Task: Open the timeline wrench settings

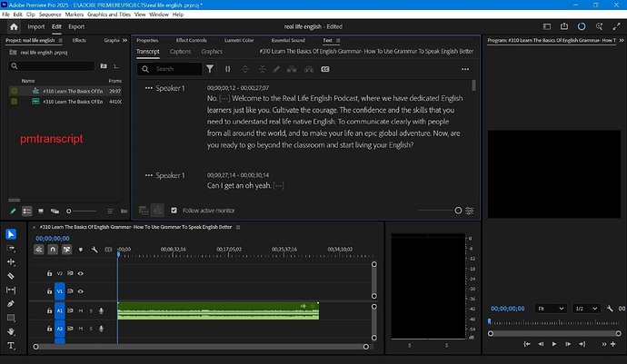Action: 95,250
